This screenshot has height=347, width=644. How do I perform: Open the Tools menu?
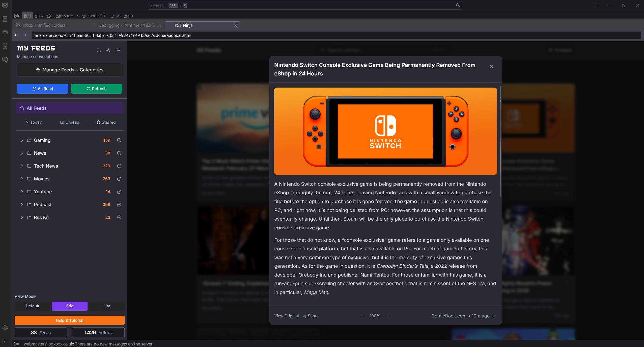point(116,16)
